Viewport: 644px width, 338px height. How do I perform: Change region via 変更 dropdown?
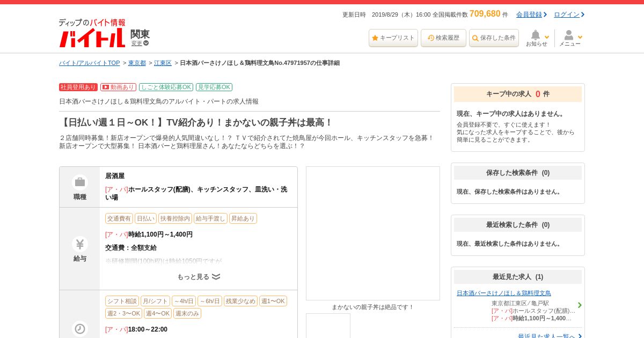pos(140,43)
